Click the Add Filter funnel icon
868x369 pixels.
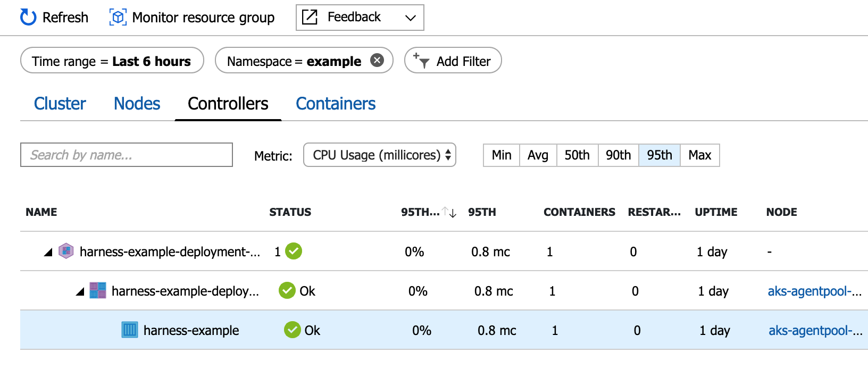point(421,61)
